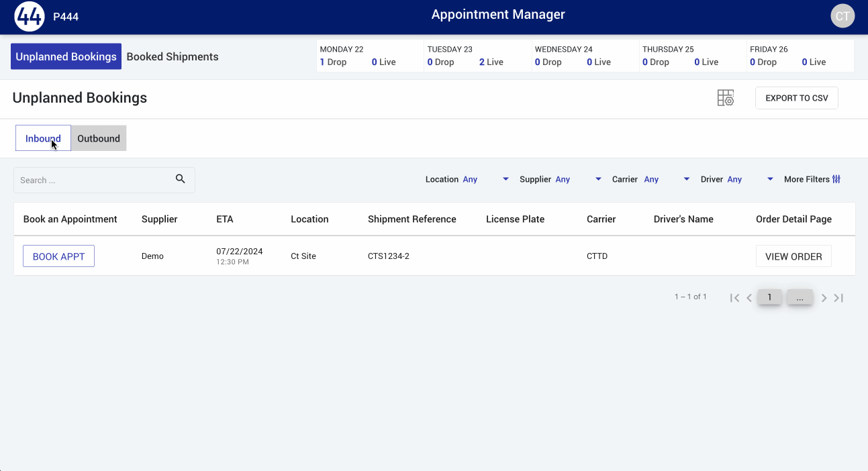The width and height of the screenshot is (868, 471).
Task: Click the Demo supplier cell
Action: (x=152, y=256)
